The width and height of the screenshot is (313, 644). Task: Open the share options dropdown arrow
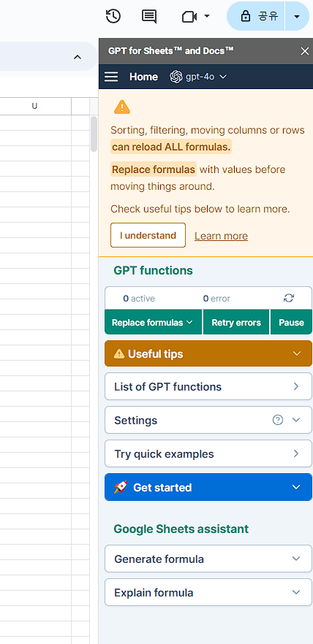(x=297, y=16)
